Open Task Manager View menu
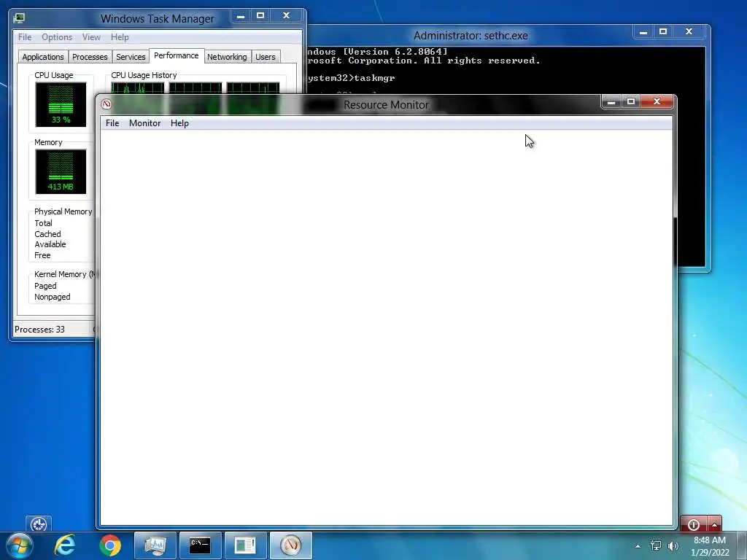Viewport: 747px width, 560px height. pos(91,37)
